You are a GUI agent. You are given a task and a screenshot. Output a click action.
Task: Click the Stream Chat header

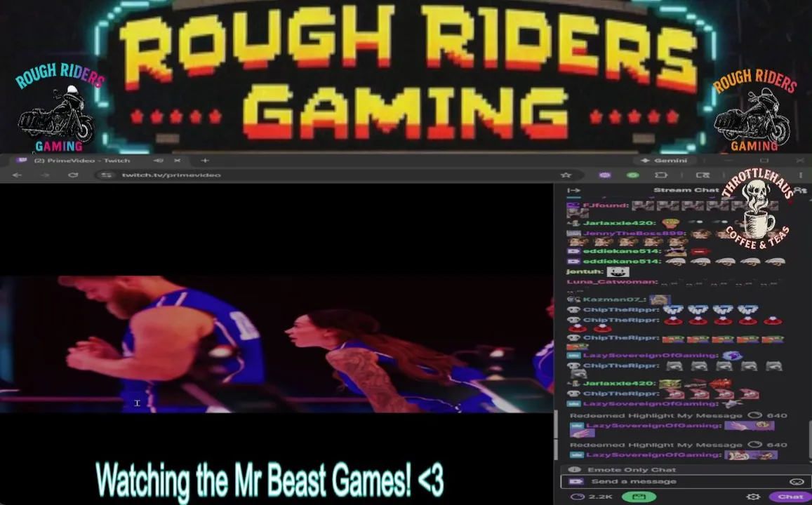click(x=686, y=190)
